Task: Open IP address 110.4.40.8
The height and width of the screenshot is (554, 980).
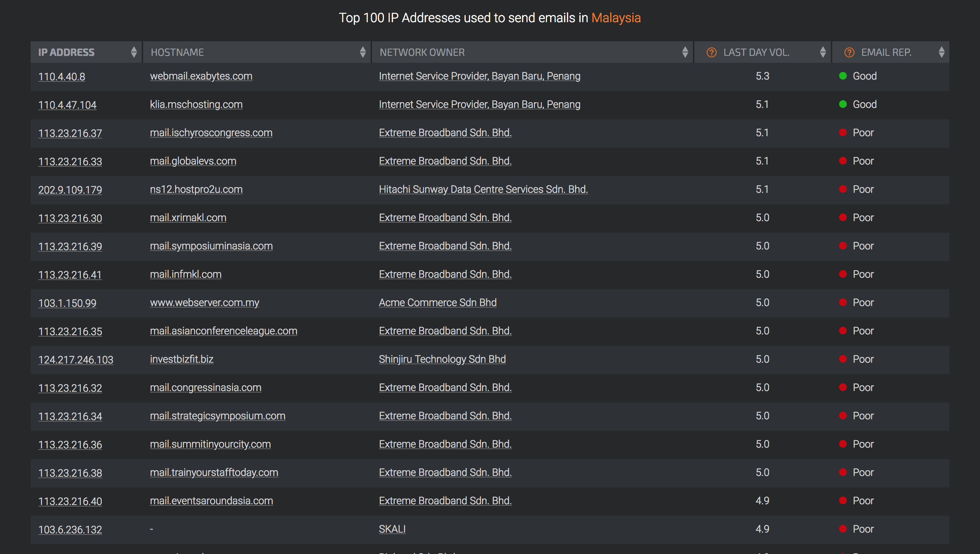Action: (x=62, y=77)
